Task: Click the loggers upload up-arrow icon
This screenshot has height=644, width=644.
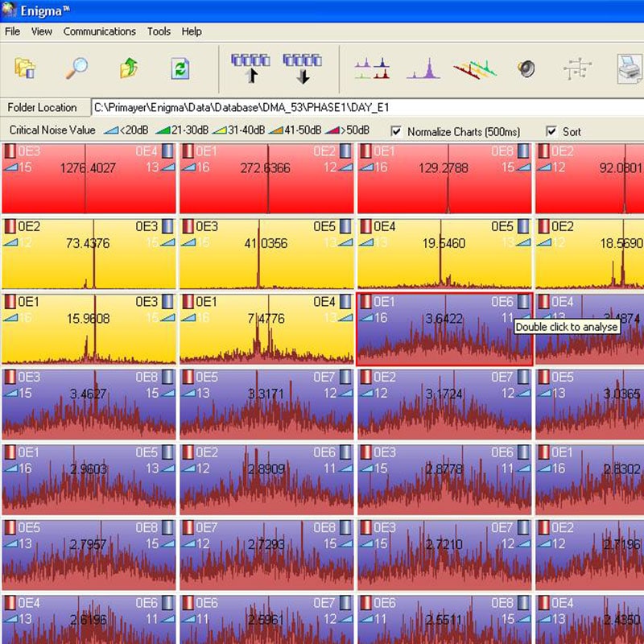Action: click(250, 68)
